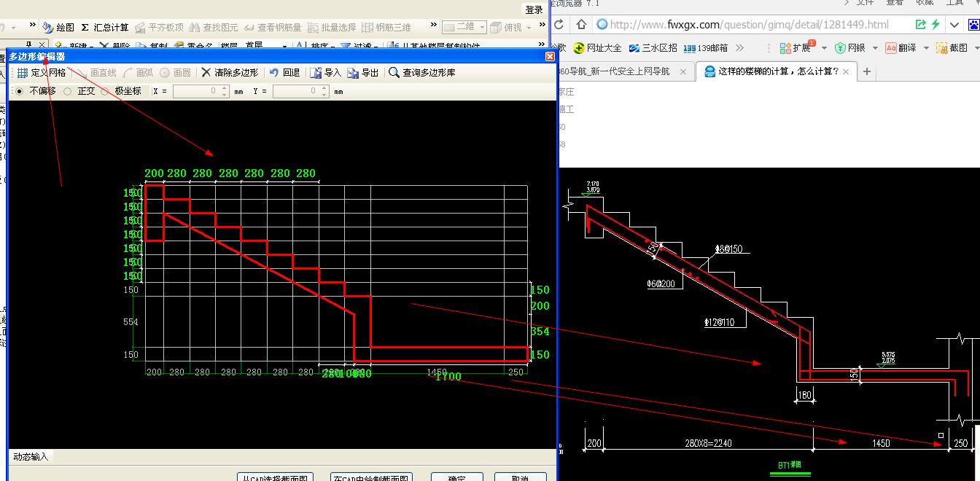The height and width of the screenshot is (481, 980).
Task: Click the 从CAD选择截面图 button
Action: [x=276, y=479]
